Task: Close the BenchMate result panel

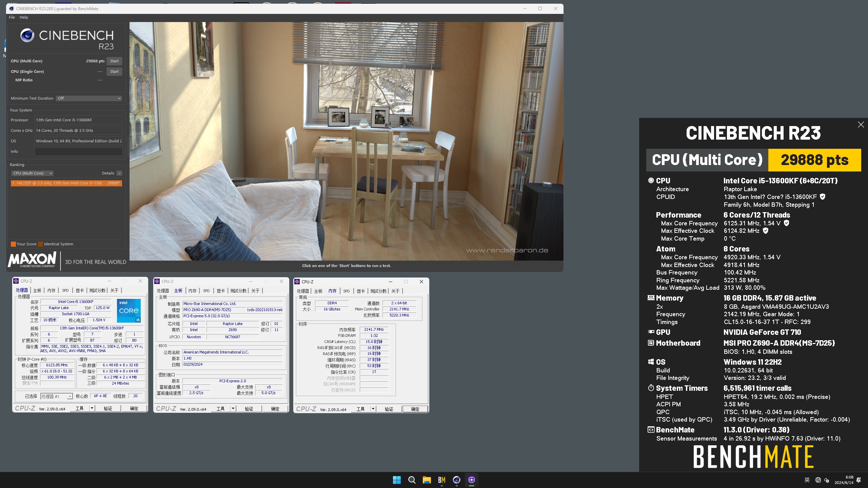Action: coord(861,125)
